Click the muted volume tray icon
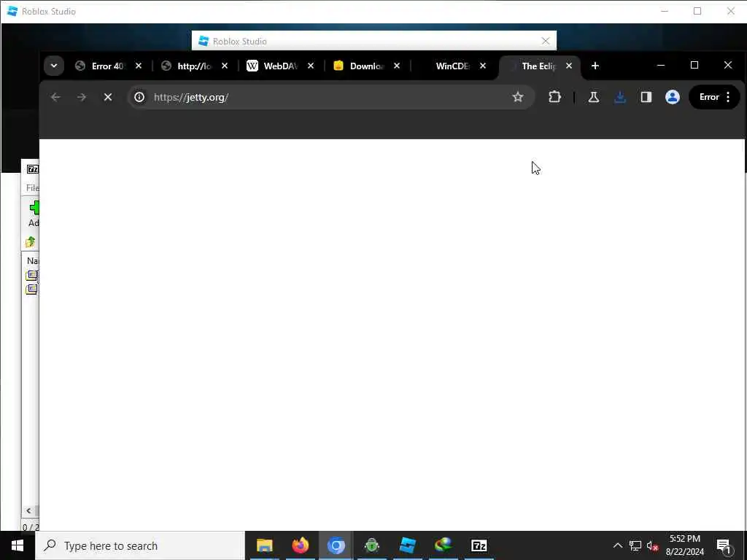This screenshot has width=747, height=560. pyautogui.click(x=652, y=545)
